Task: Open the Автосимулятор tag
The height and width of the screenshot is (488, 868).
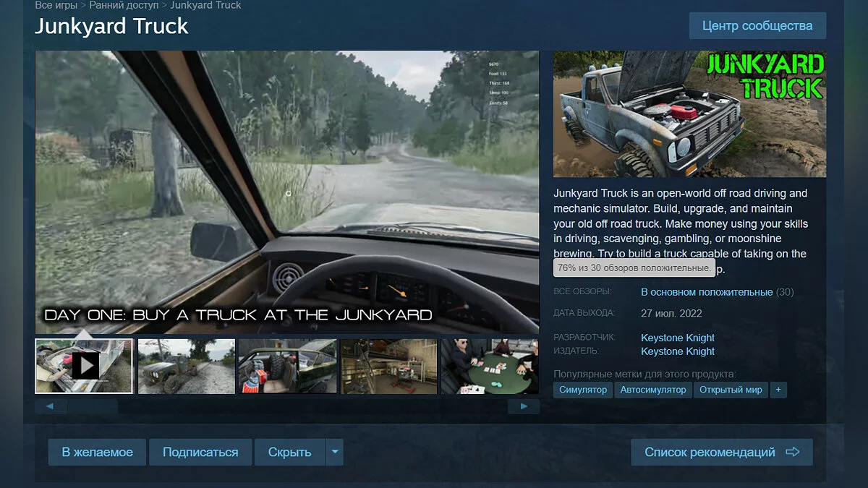Action: tap(653, 390)
